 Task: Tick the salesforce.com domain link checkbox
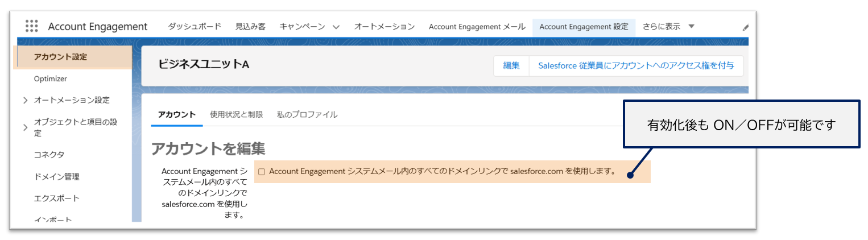pyautogui.click(x=262, y=171)
